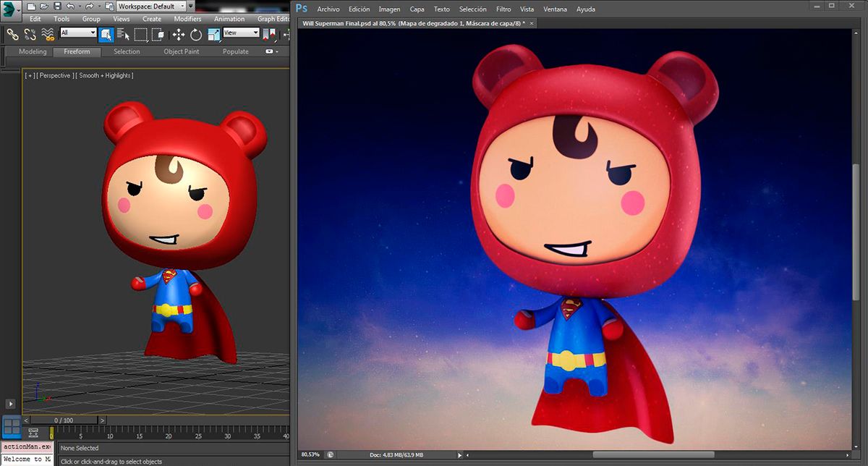
Task: Activate the Select Object tool
Action: [106, 33]
